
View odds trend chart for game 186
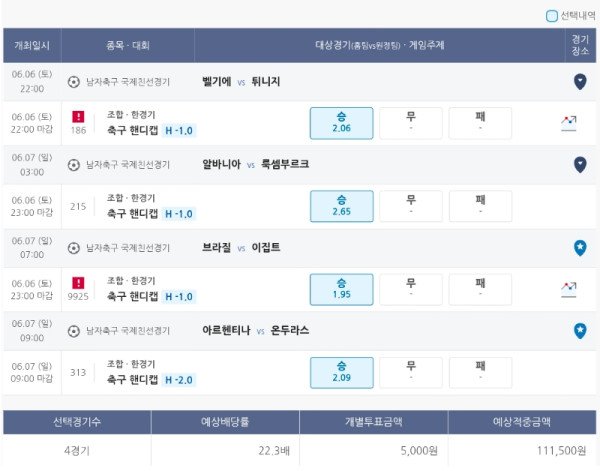[x=569, y=123]
